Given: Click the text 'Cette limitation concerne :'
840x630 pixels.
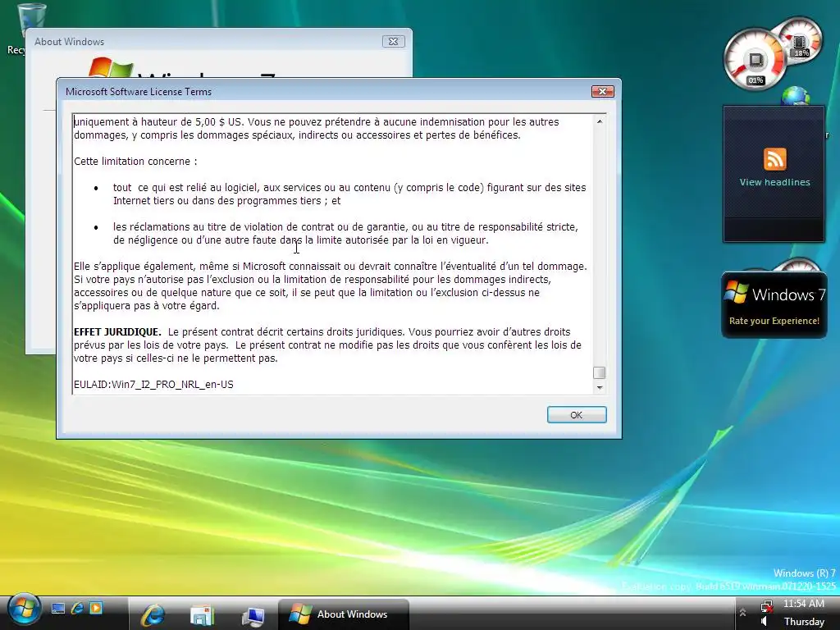Looking at the screenshot, I should click(135, 162).
